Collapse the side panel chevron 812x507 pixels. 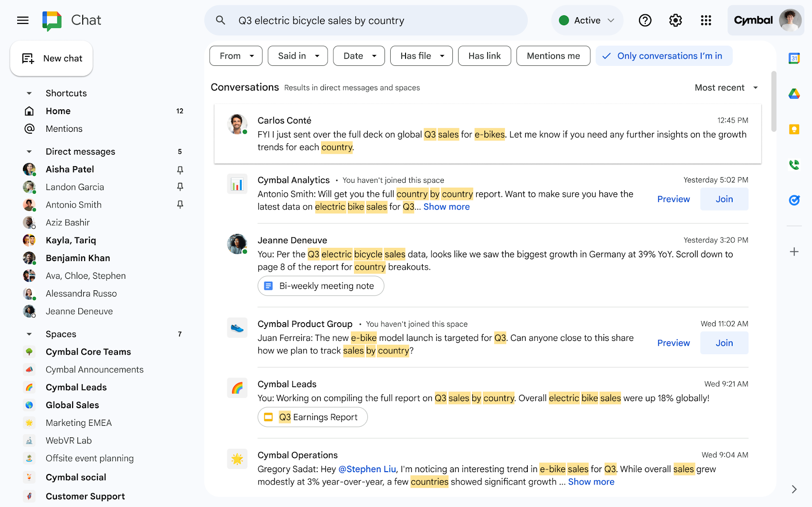click(x=794, y=489)
